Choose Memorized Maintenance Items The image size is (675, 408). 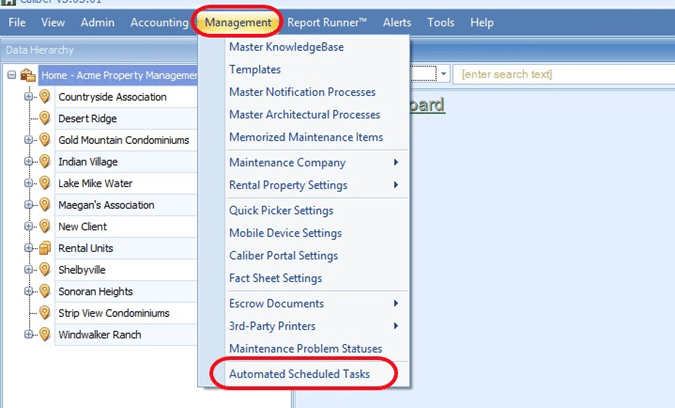pyautogui.click(x=306, y=137)
